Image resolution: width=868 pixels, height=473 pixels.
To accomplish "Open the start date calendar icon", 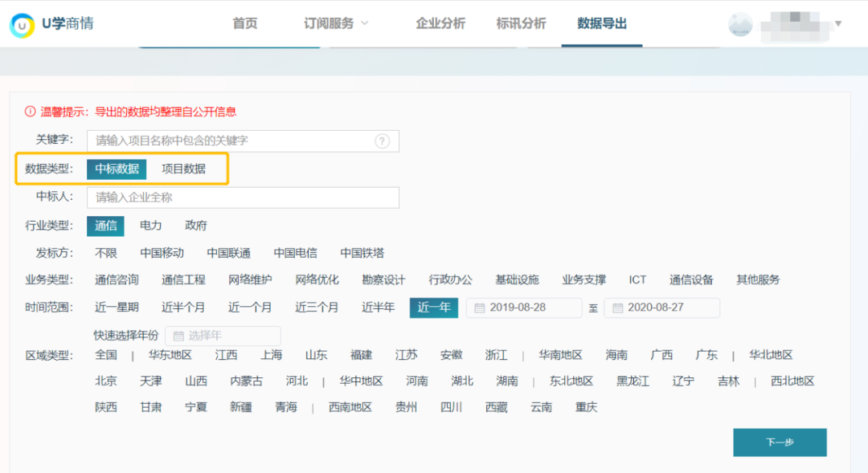I will coord(479,308).
